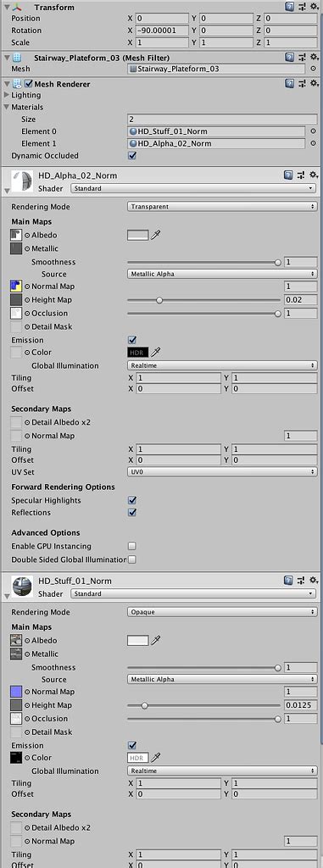Collapse HD_Stuff_01_Norm material foldout arrow

pyautogui.click(x=7, y=596)
